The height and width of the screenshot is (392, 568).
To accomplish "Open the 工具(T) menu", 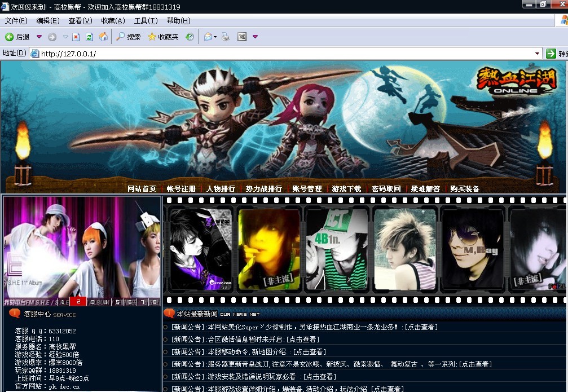I will [x=146, y=21].
